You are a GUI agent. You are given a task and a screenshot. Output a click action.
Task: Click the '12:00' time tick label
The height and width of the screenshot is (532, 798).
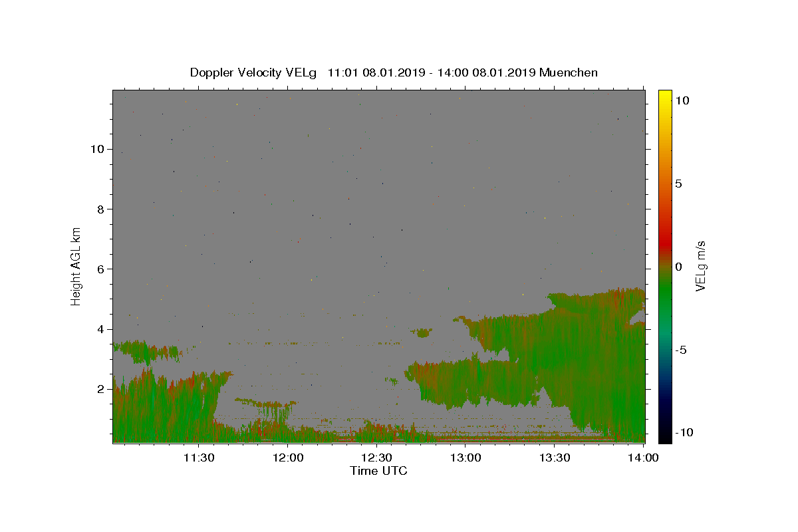click(288, 458)
